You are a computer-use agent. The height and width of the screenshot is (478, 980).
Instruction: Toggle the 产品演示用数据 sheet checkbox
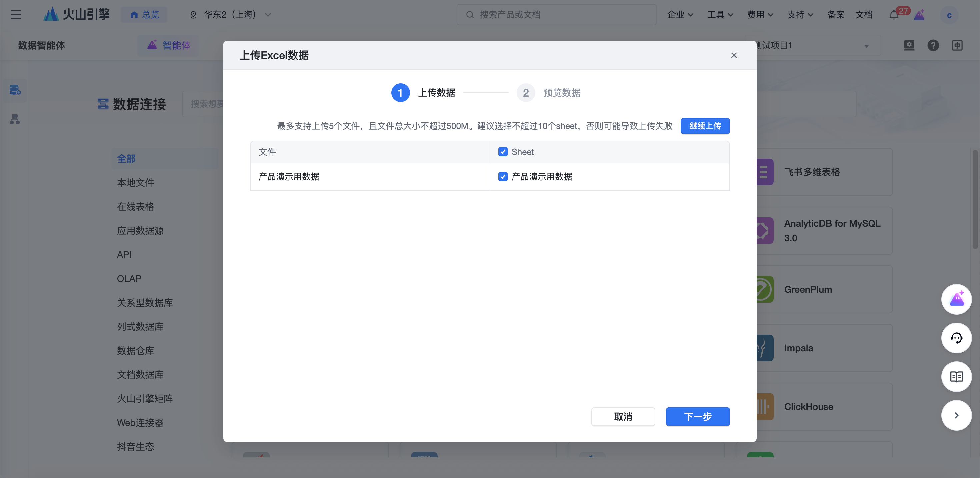click(503, 177)
